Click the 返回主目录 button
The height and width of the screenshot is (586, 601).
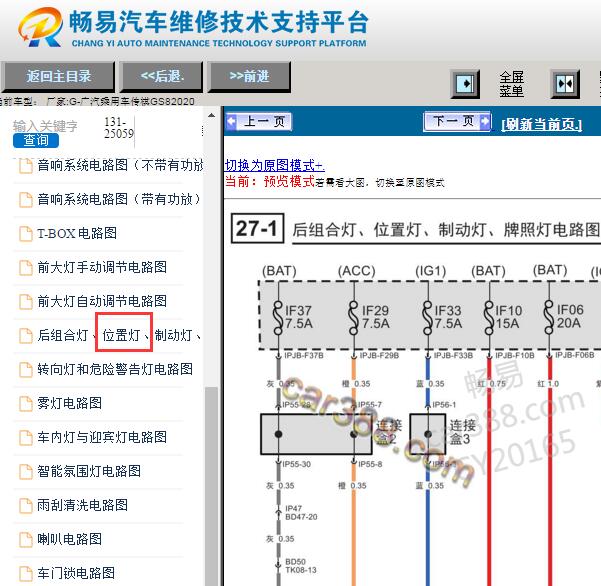(57, 76)
